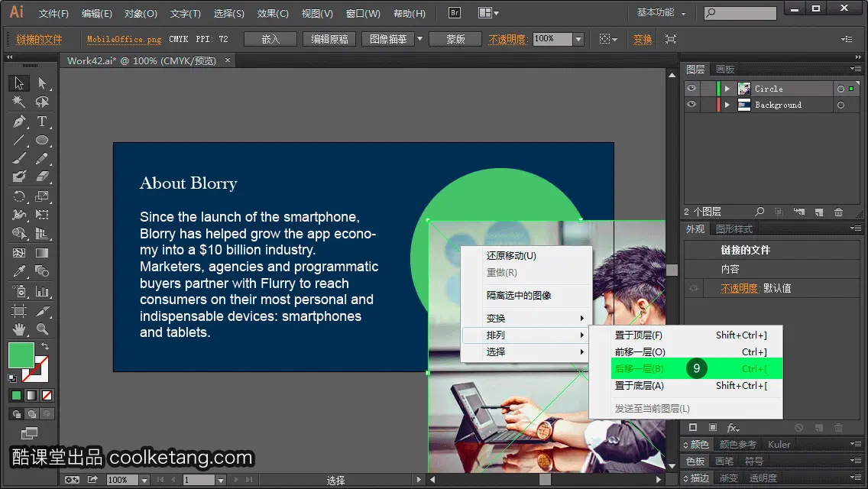
Task: Click the locate object magnifier in Layers panel
Action: [x=759, y=212]
